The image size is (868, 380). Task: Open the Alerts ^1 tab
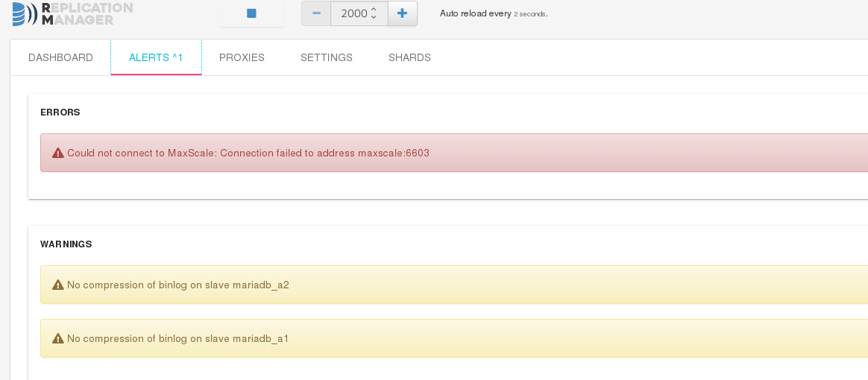coord(156,57)
